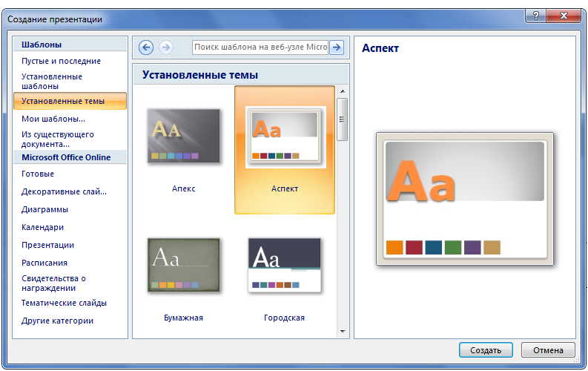Click the Апекс theme label
The image size is (588, 371).
183,188
